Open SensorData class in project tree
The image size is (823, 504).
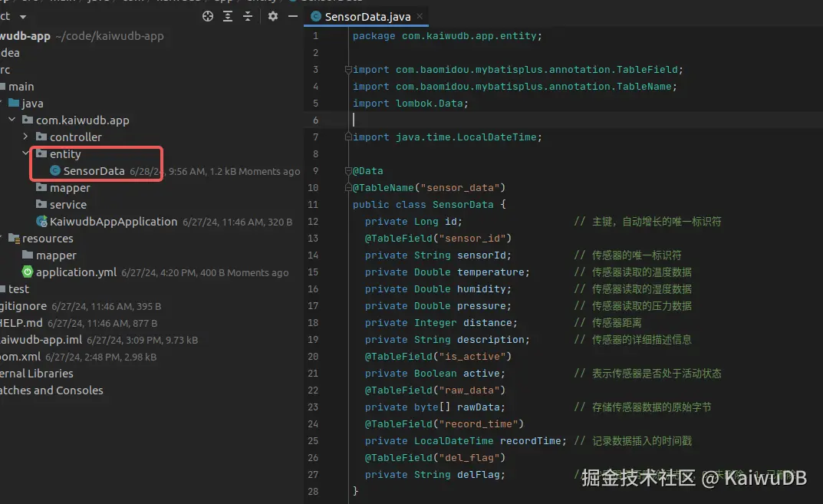tap(94, 171)
